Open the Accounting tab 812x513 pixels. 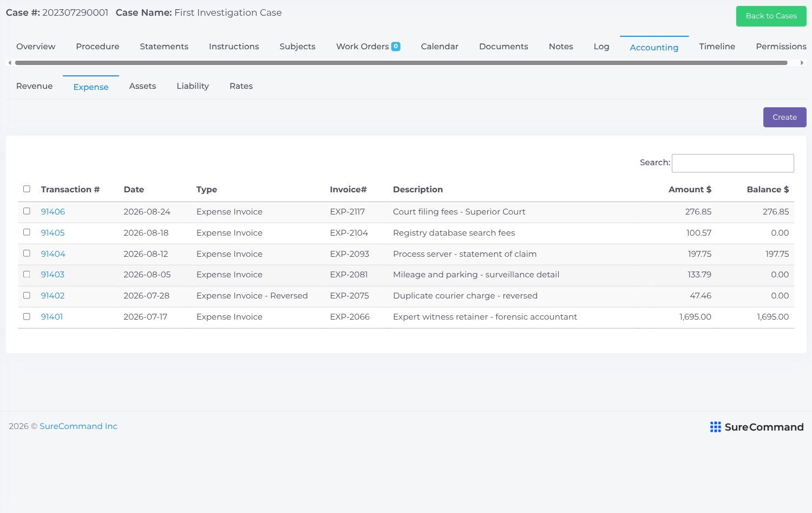tap(654, 47)
